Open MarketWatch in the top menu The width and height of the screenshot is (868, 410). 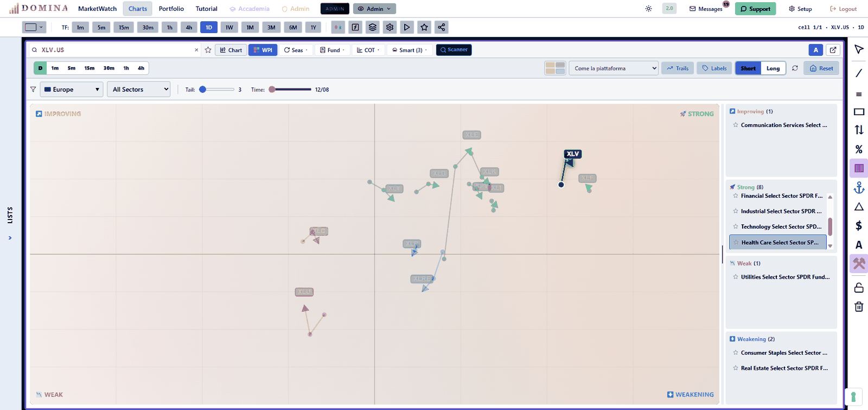[x=97, y=9]
